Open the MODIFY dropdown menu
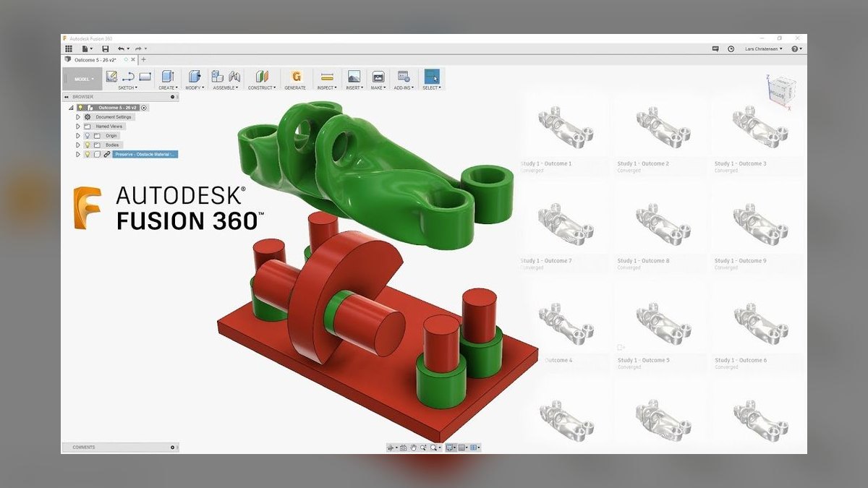This screenshot has width=868, height=488. pos(195,87)
